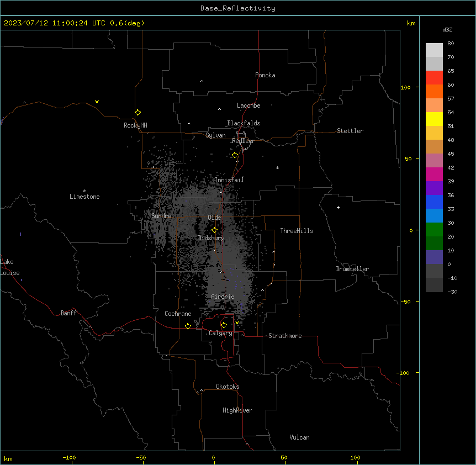The image size is (476, 465).
Task: Click the yellow diamond marker between Olds and Didsbury
Action: click(x=214, y=230)
